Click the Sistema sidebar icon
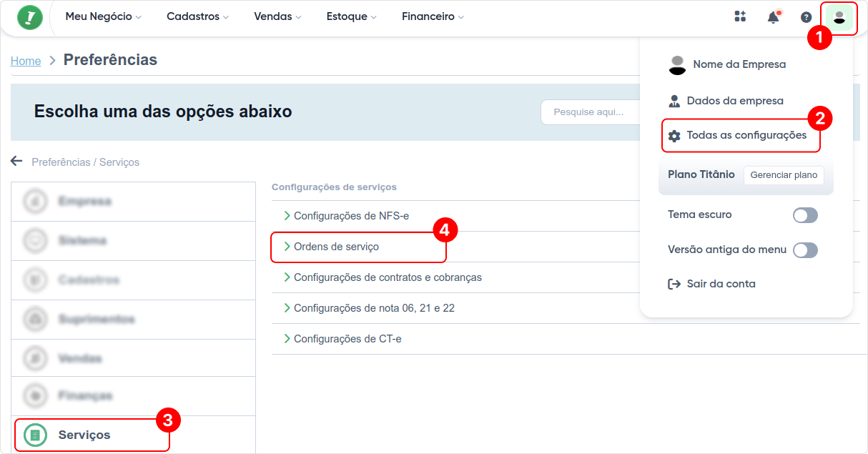The height and width of the screenshot is (454, 868). coord(35,241)
